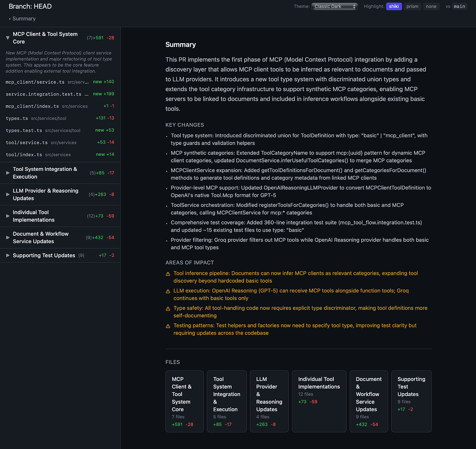Click warning icon beside LLM execution impact

tap(168, 291)
